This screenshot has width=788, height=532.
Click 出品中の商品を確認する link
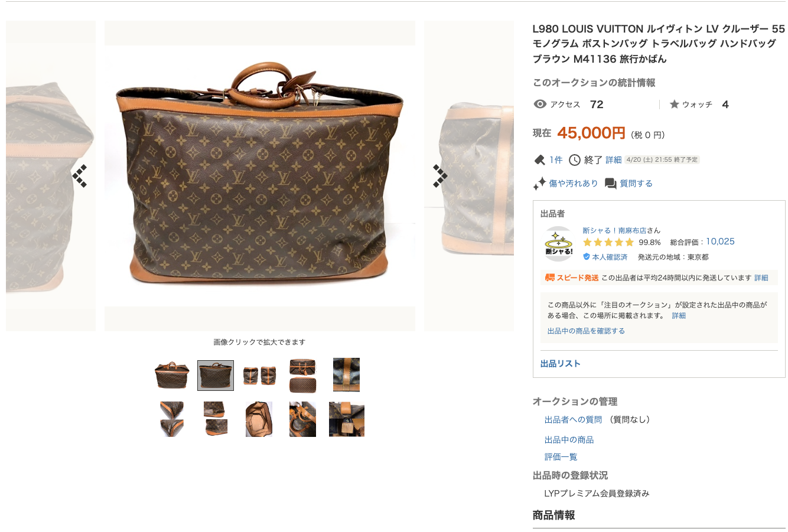pos(586,331)
